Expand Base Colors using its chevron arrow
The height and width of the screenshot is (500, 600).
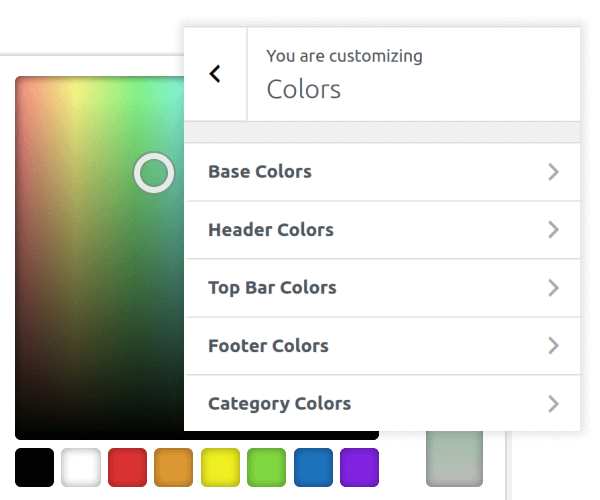pos(553,172)
